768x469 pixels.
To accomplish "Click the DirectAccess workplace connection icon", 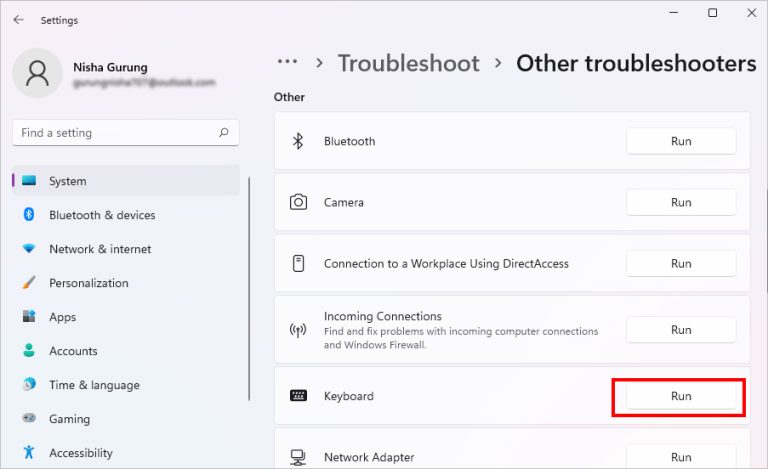I will [298, 264].
